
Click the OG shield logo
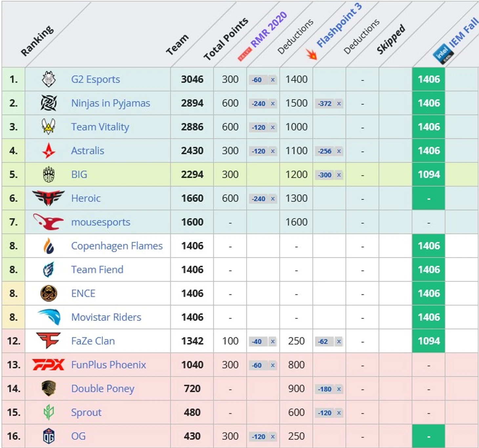[49, 436]
